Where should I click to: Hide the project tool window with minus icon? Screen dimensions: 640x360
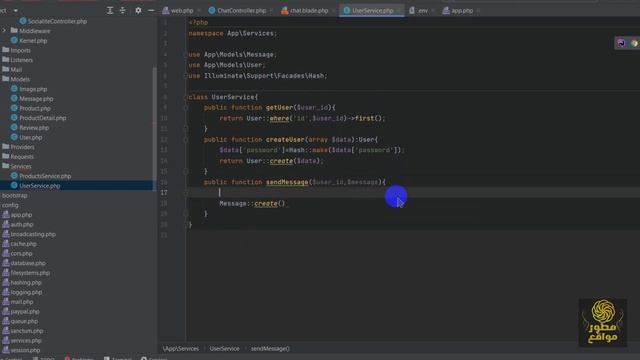[x=151, y=11]
